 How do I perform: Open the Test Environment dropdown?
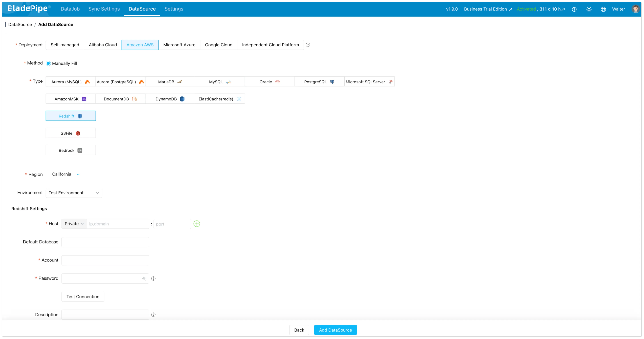74,193
